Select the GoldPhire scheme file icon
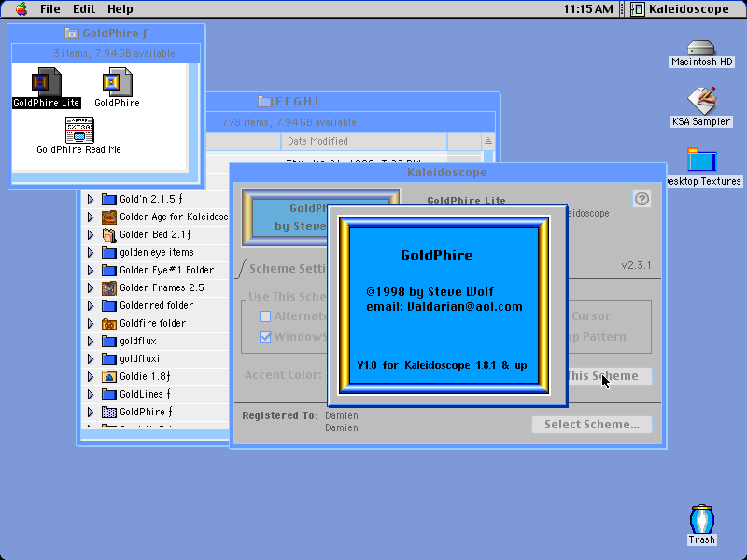The height and width of the screenshot is (560, 747). (x=118, y=82)
